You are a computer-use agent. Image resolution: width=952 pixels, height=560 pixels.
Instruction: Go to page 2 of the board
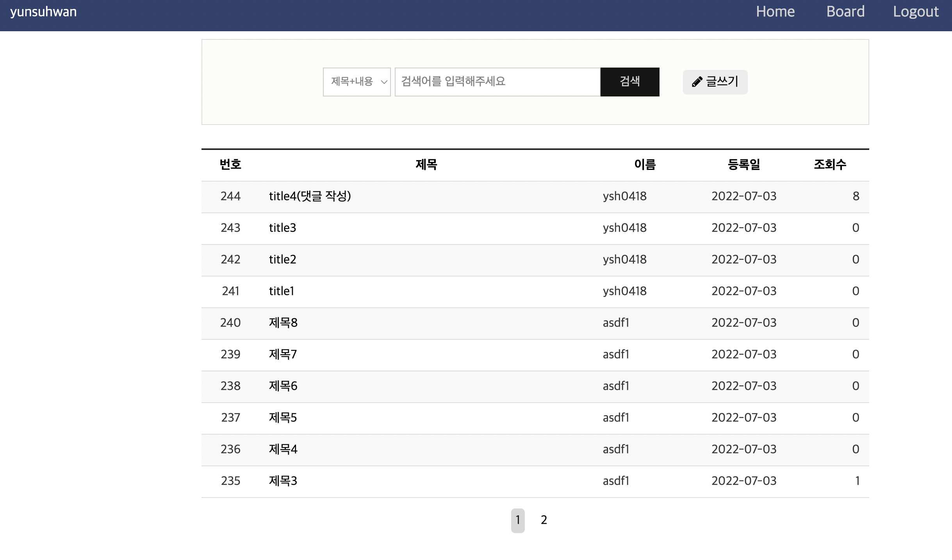pyautogui.click(x=544, y=520)
